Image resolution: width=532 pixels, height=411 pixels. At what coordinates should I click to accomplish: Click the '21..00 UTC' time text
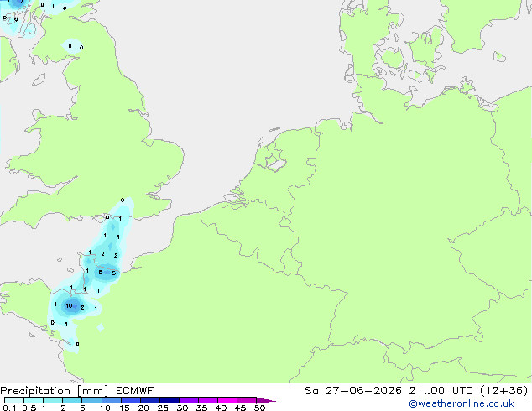click(x=441, y=391)
